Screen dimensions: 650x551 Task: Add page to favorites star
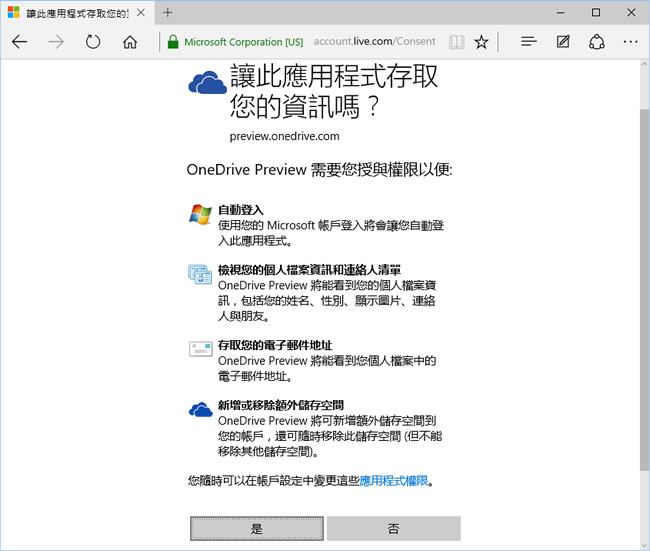pos(481,42)
